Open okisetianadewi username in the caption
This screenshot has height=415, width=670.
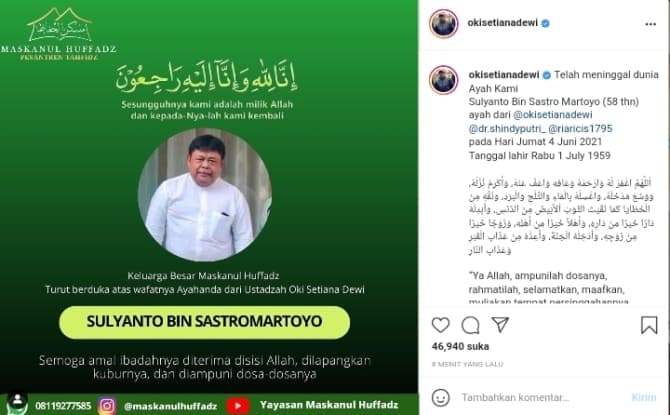504,75
